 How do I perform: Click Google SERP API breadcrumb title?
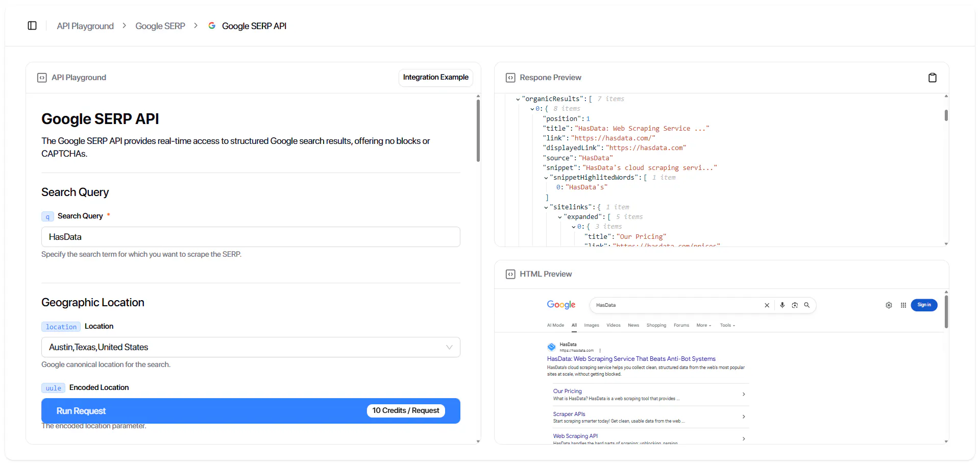coord(254,26)
